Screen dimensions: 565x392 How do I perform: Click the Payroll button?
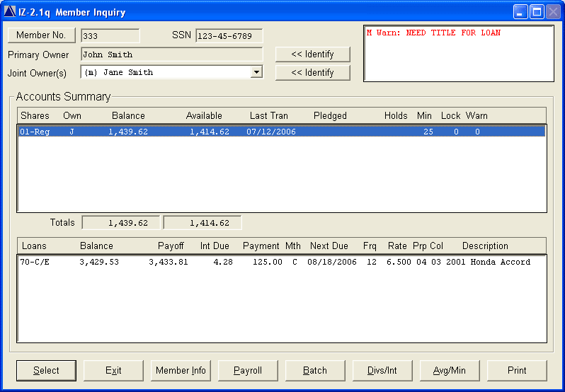[x=248, y=370]
